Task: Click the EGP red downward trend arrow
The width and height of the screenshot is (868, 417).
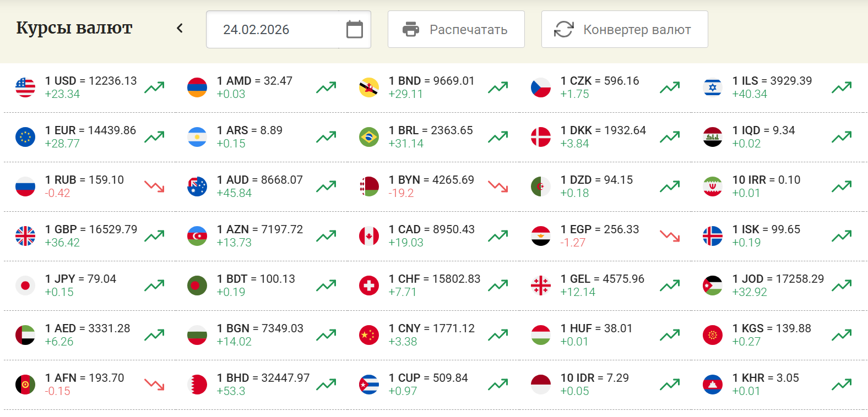Action: [670, 236]
